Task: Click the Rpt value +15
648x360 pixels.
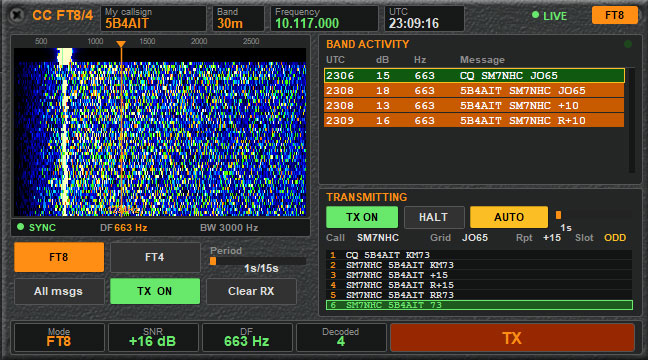Action: point(552,238)
